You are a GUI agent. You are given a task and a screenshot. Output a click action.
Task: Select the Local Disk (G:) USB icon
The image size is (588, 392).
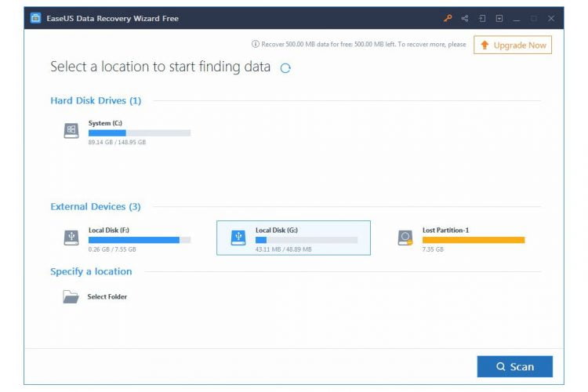(x=238, y=238)
